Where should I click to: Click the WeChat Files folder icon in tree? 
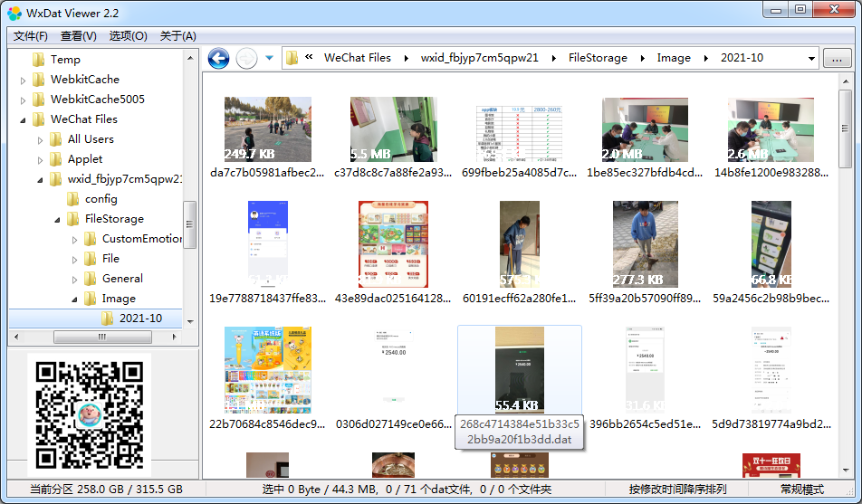pyautogui.click(x=38, y=119)
